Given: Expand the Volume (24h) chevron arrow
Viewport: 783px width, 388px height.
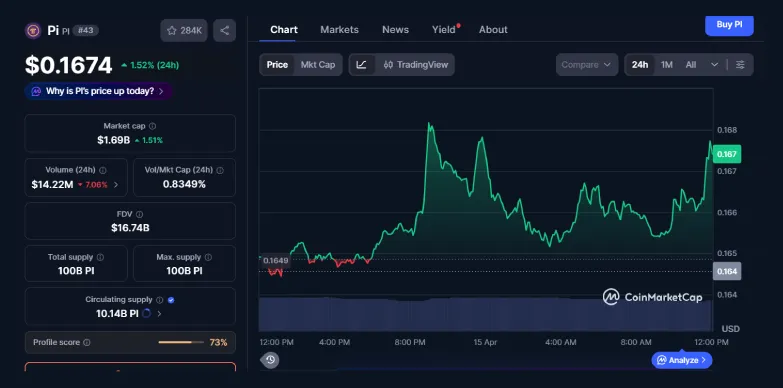Looking at the screenshot, I should (116, 185).
